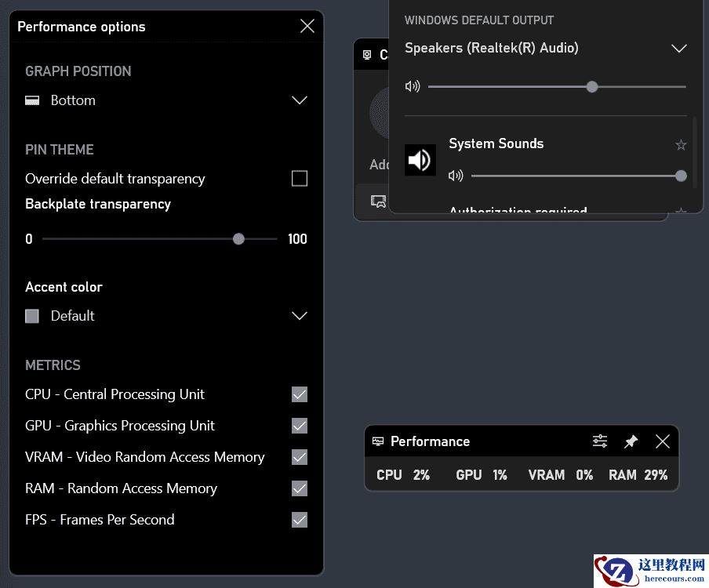The width and height of the screenshot is (709, 588).
Task: Click the System Sounds speaker app icon
Action: [420, 160]
